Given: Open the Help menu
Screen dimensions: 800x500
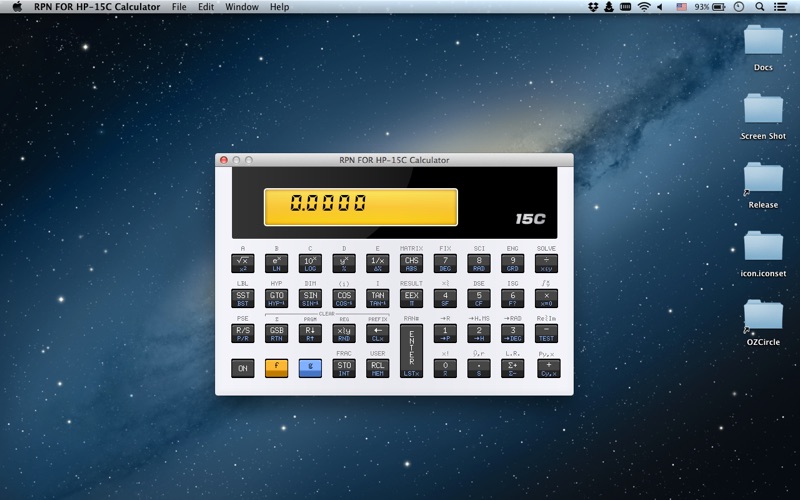Looking at the screenshot, I should click(279, 7).
